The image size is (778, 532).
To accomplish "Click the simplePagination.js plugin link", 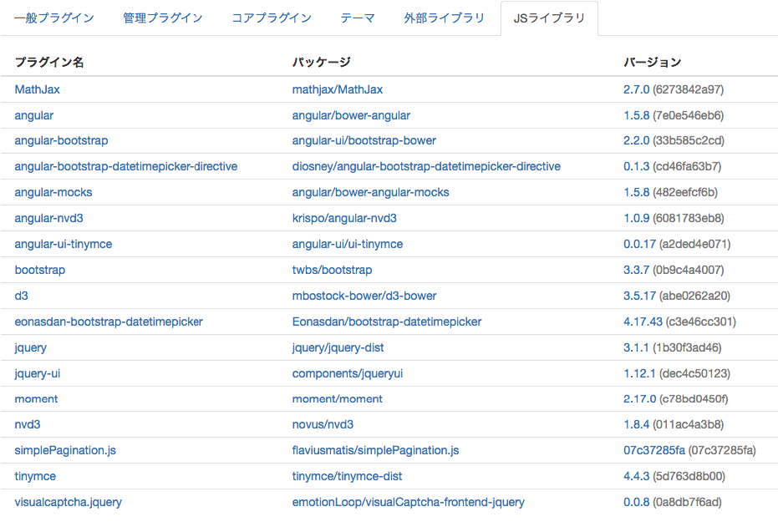I will pyautogui.click(x=65, y=451).
